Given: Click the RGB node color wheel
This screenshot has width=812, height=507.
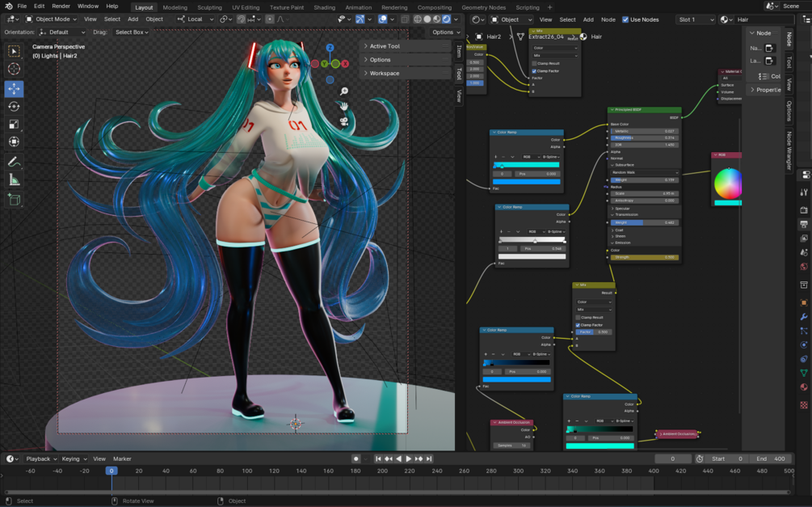Looking at the screenshot, I should [728, 184].
